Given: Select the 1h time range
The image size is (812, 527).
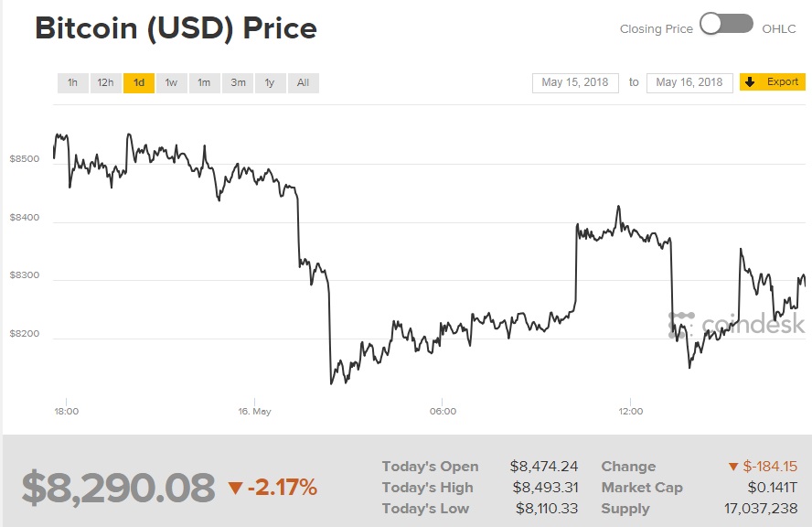Looking at the screenshot, I should coord(72,83).
